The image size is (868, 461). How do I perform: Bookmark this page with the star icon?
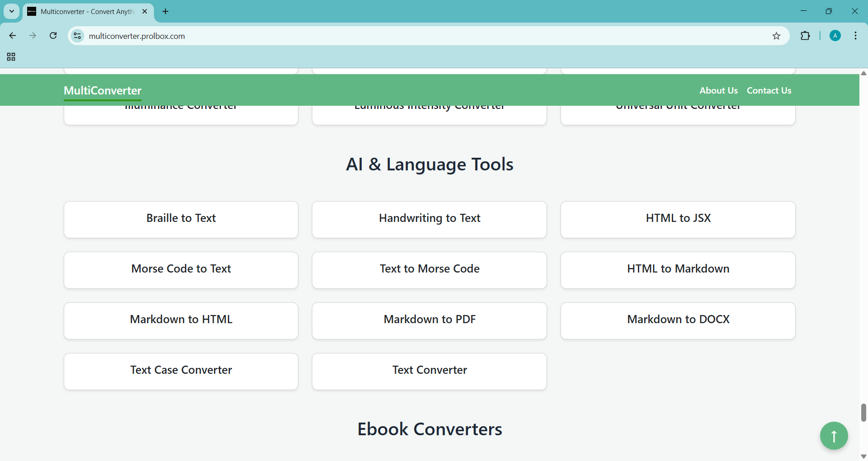[776, 36]
